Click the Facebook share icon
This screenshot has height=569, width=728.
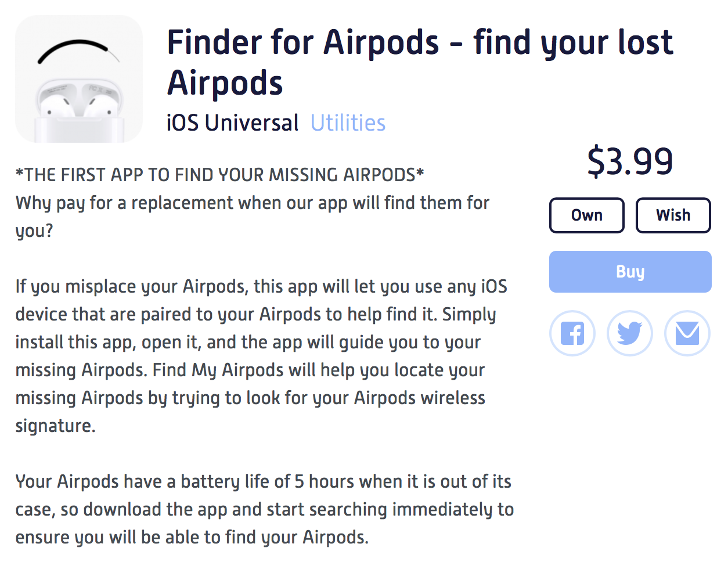572,333
